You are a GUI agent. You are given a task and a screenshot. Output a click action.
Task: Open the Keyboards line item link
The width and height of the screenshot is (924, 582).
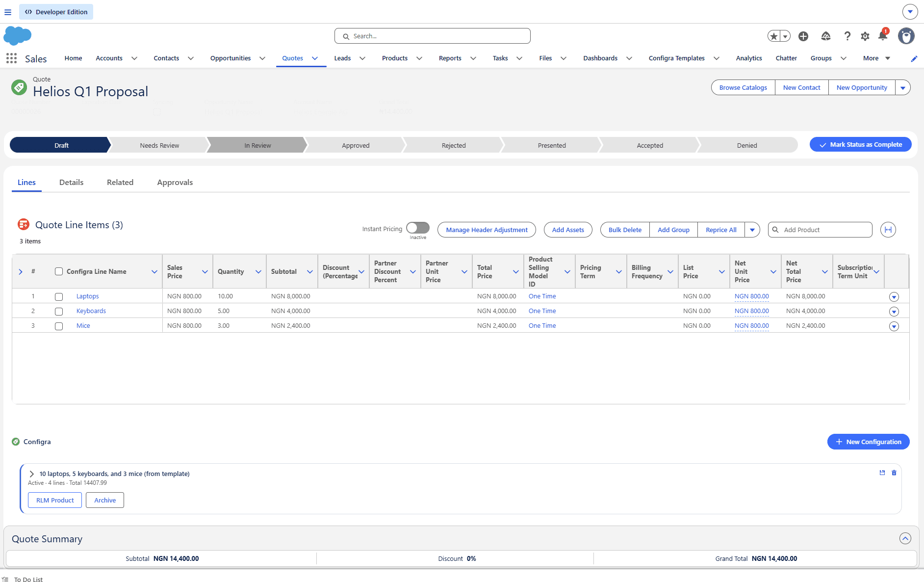click(x=91, y=311)
